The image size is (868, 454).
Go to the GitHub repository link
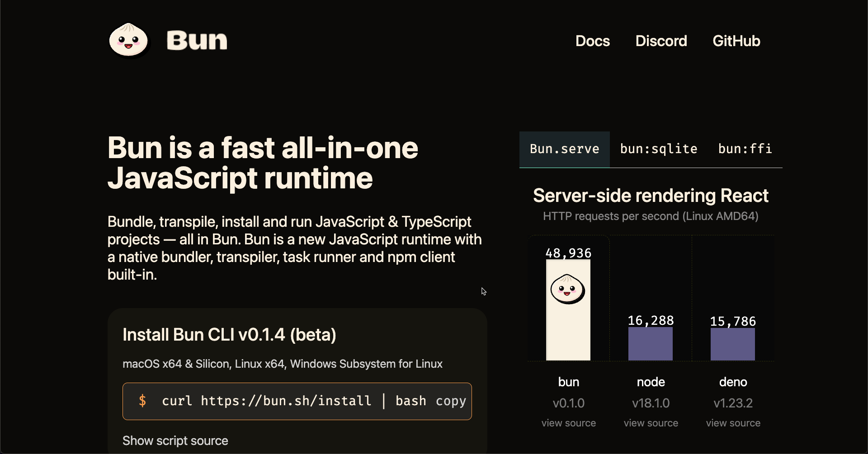pos(736,41)
